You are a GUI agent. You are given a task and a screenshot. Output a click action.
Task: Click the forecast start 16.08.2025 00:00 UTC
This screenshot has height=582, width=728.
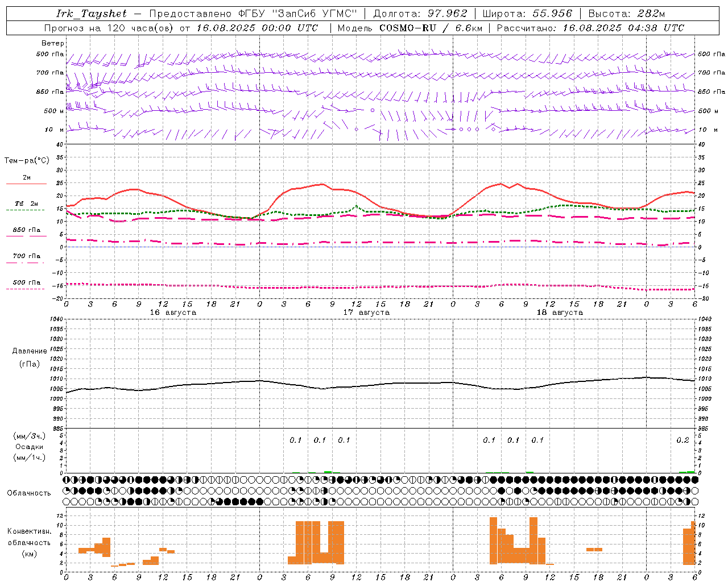pos(257,28)
